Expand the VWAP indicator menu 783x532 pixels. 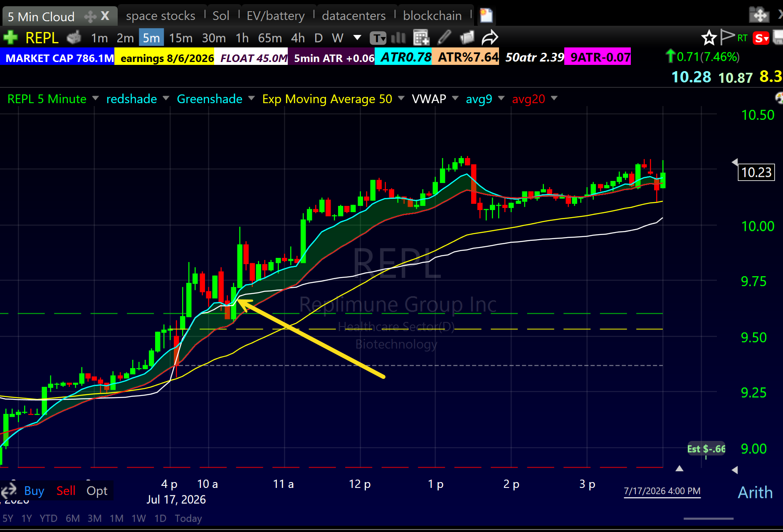tap(455, 99)
